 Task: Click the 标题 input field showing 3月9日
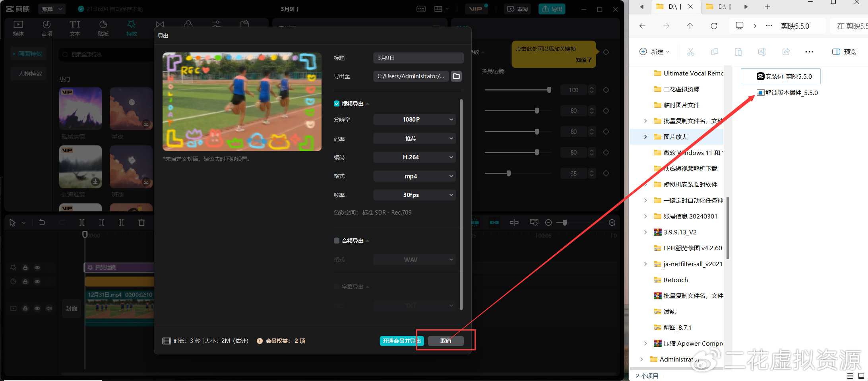(418, 58)
